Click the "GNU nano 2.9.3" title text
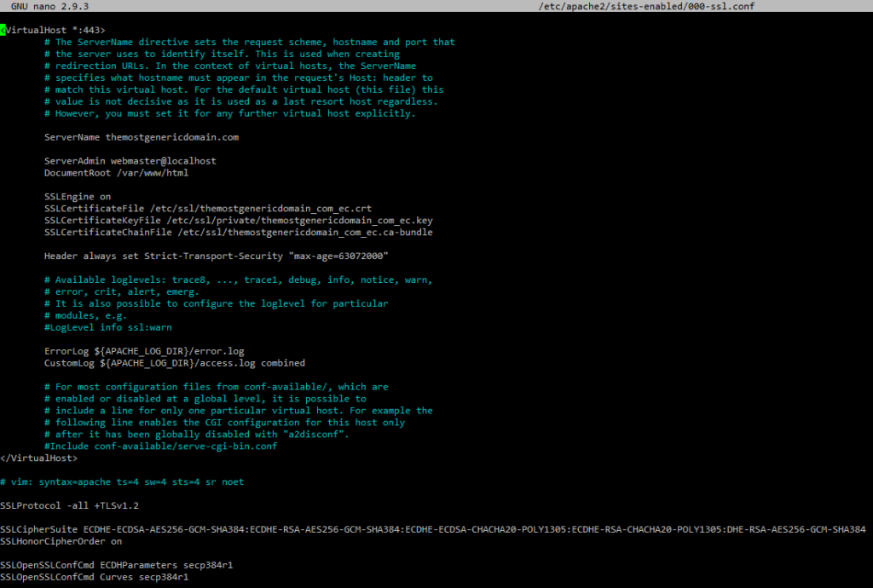This screenshot has height=588, width=873. pyautogui.click(x=49, y=6)
